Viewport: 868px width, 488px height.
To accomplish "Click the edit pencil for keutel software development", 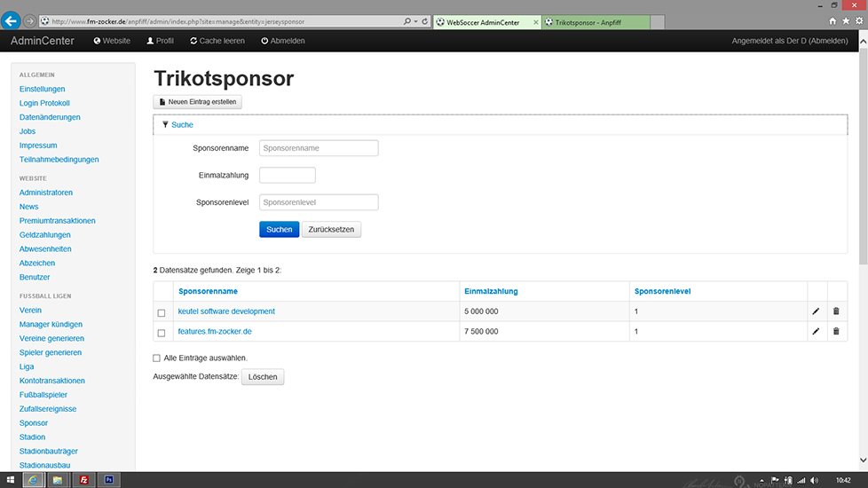I will (x=816, y=311).
